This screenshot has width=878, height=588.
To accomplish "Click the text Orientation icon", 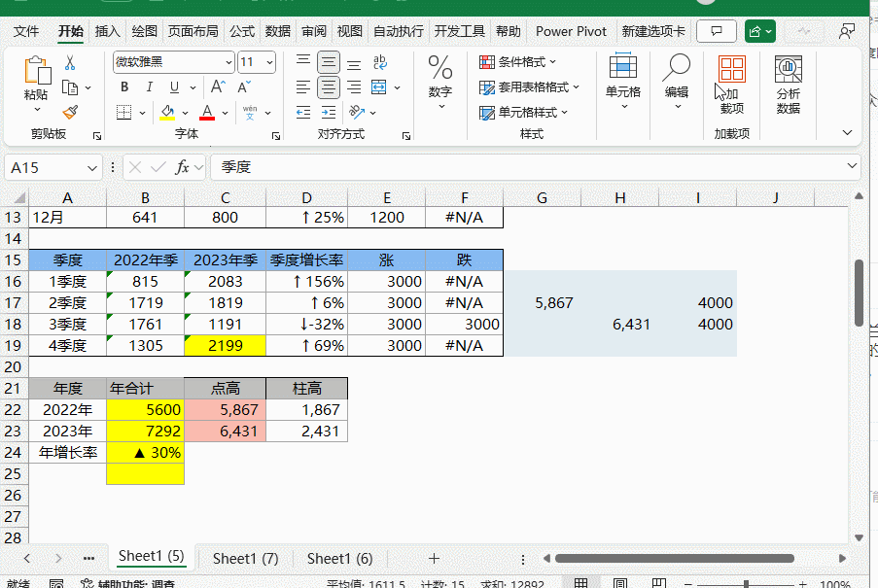I will click(357, 112).
